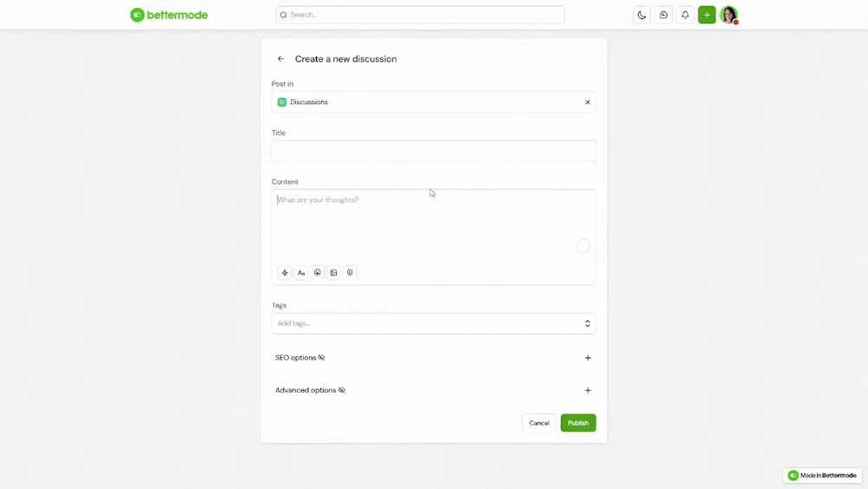Open the user profile avatar menu
This screenshot has height=489, width=868.
pyautogui.click(x=728, y=15)
